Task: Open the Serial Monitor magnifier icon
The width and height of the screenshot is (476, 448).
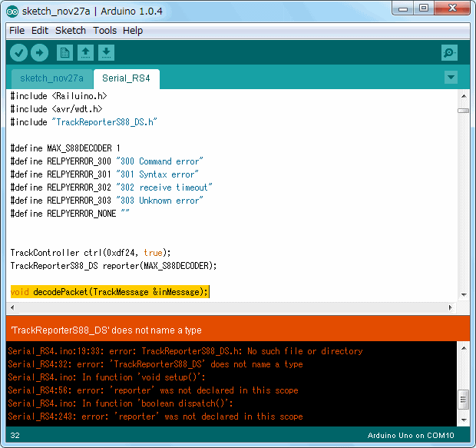Action: point(449,53)
